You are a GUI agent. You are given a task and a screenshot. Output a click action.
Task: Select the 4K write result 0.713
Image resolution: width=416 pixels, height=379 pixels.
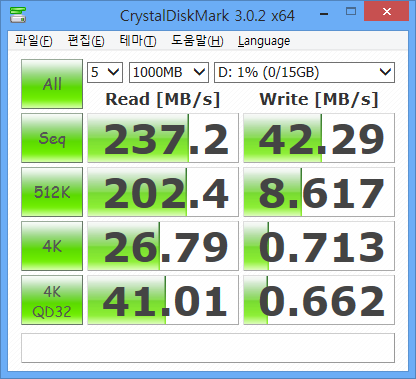point(319,246)
